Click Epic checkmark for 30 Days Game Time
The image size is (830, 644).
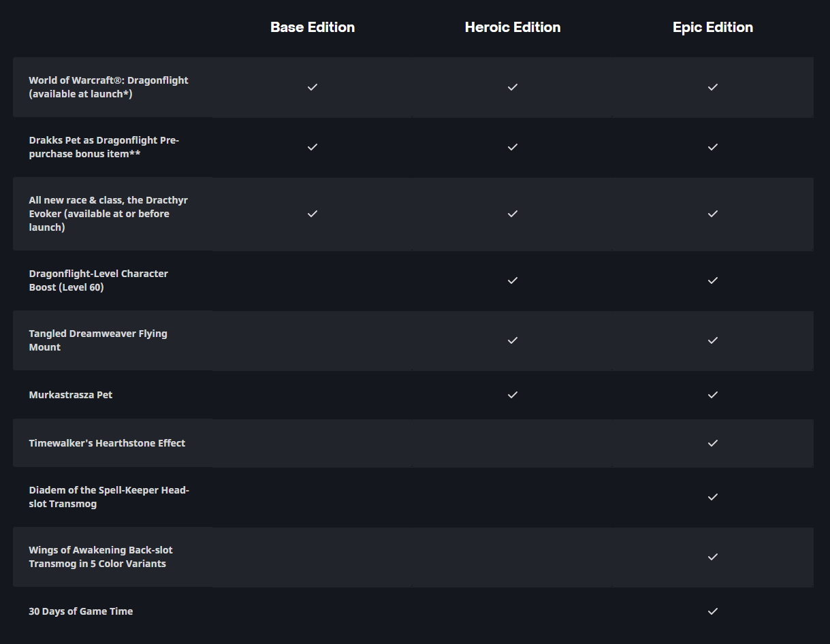coord(713,611)
